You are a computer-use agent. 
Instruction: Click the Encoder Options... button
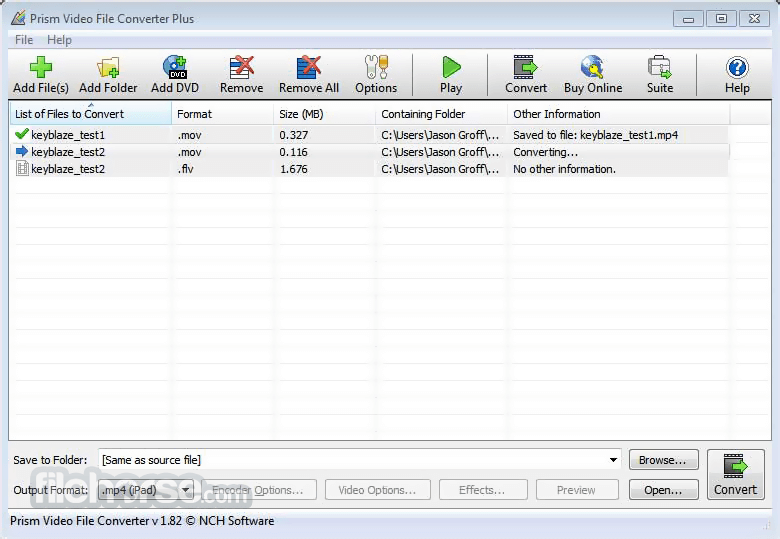(257, 490)
